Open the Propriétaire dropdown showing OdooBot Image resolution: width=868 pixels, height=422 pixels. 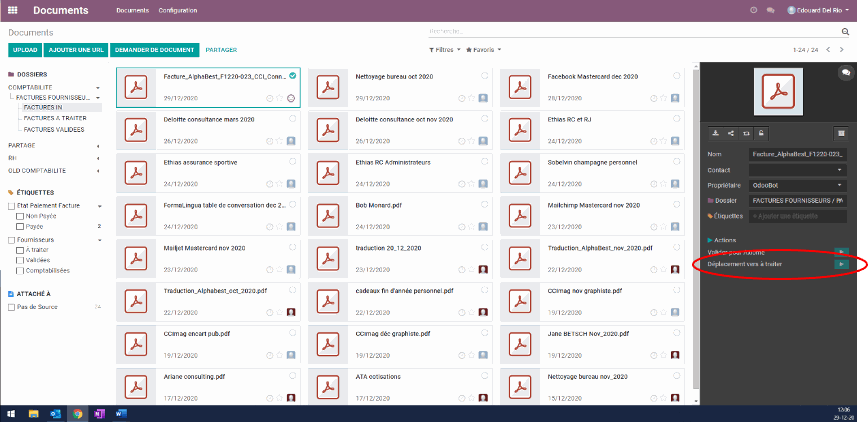coord(798,185)
